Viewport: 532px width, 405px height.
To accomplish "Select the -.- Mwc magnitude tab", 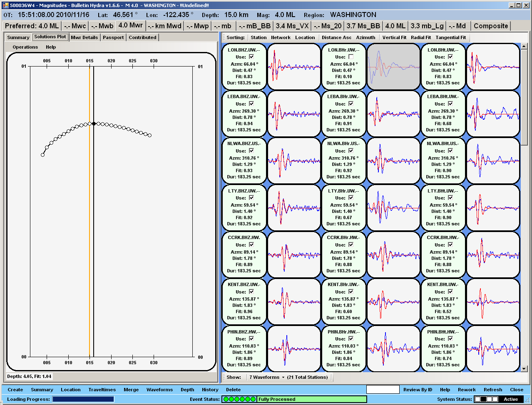I will pyautogui.click(x=75, y=26).
